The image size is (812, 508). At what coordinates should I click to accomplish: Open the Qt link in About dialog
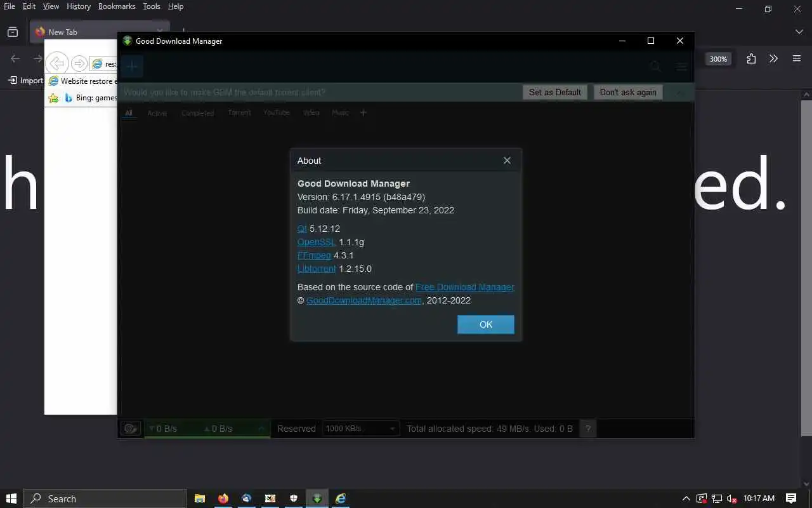(x=302, y=229)
